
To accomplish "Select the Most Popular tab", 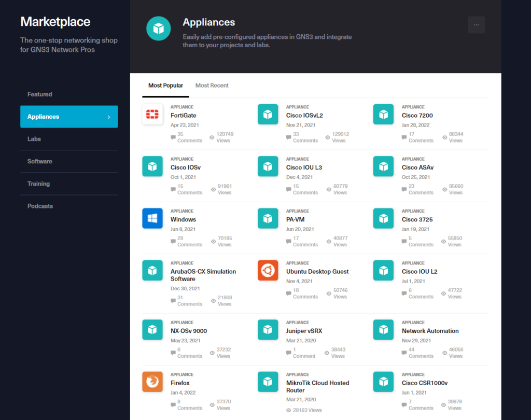I will (x=165, y=86).
